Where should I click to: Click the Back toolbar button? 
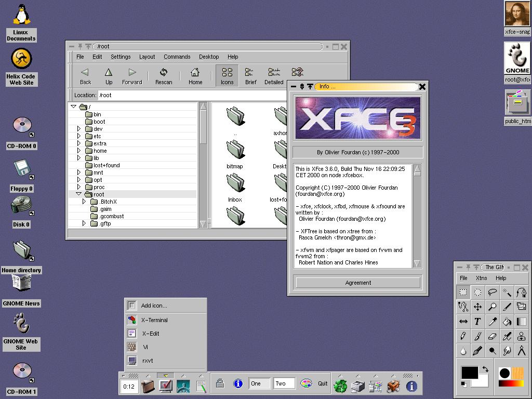tap(85, 76)
